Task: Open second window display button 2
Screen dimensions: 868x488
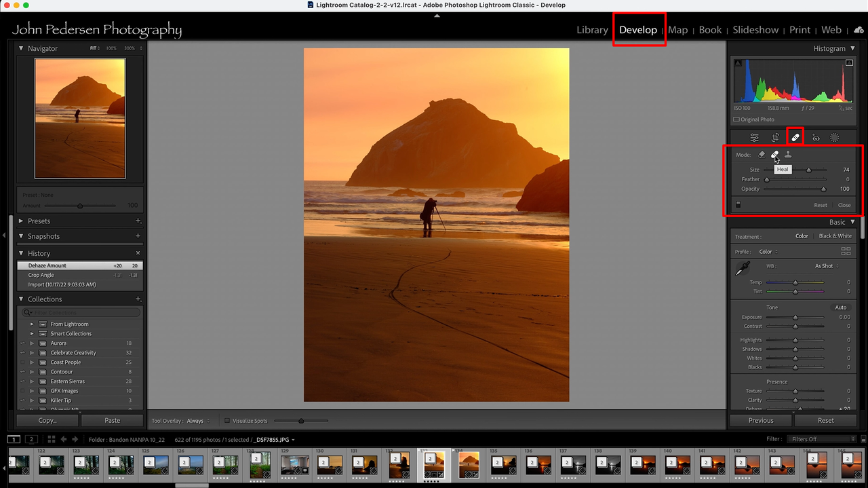Action: tap(31, 439)
